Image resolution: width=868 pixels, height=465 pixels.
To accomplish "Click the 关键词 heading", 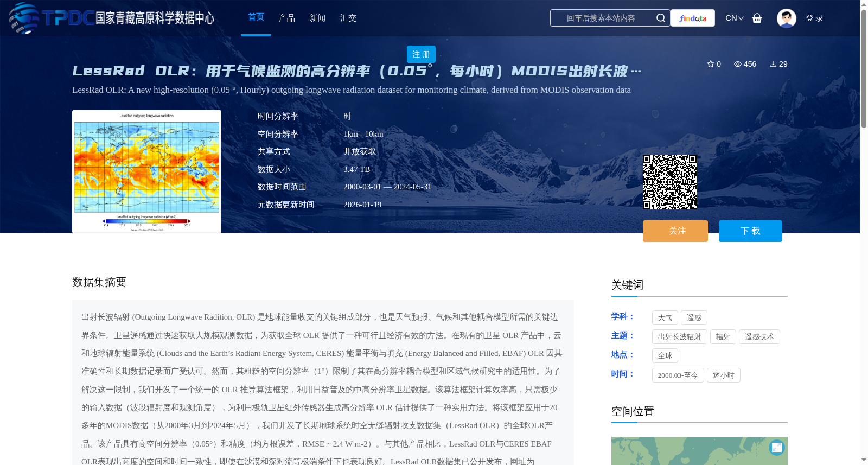I will pyautogui.click(x=628, y=285).
